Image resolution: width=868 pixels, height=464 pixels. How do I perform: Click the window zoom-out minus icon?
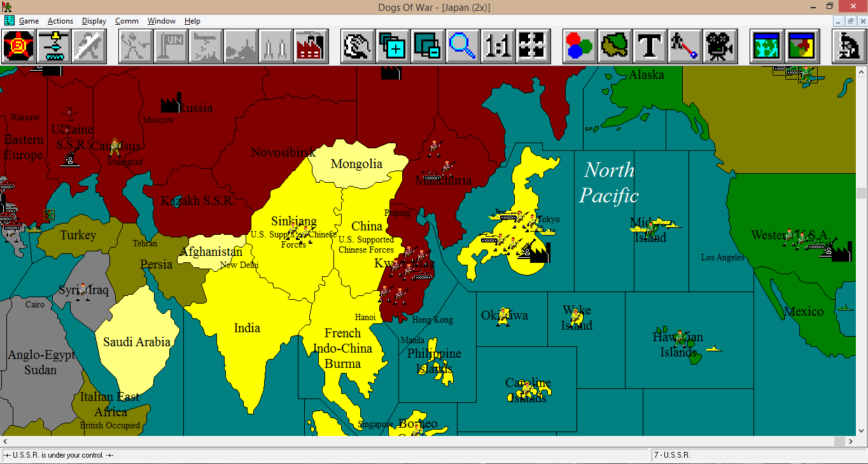click(x=428, y=46)
